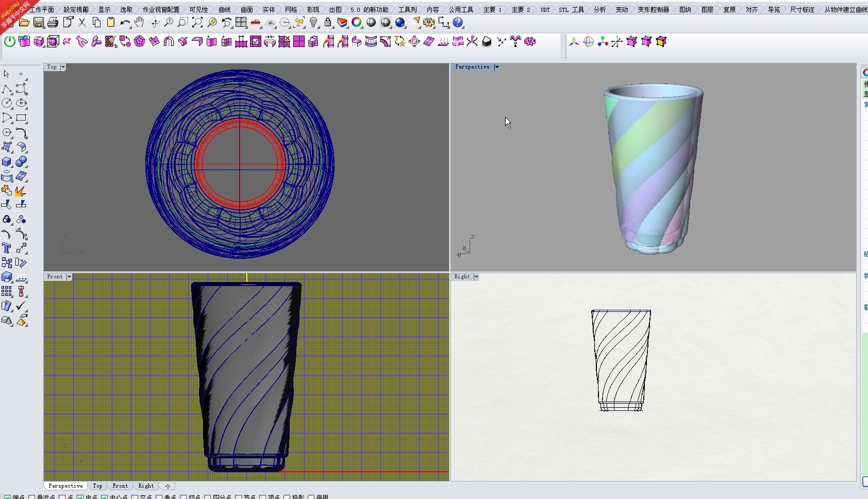This screenshot has width=868, height=499.
Task: Enable the 交点 intersection snap checkbox
Action: 135,497
